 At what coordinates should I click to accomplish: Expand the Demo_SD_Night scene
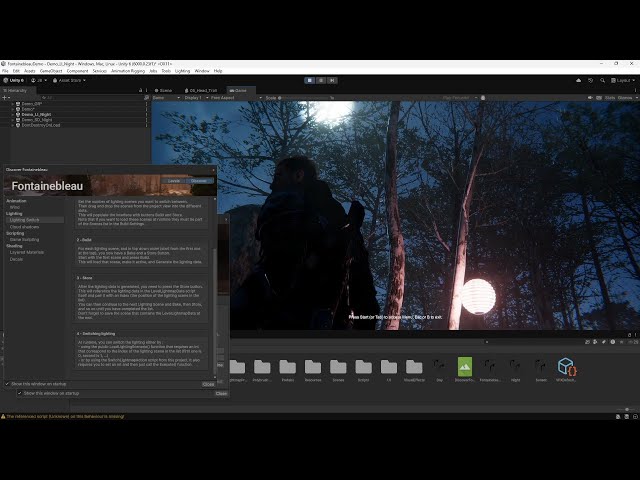[x=13, y=120]
